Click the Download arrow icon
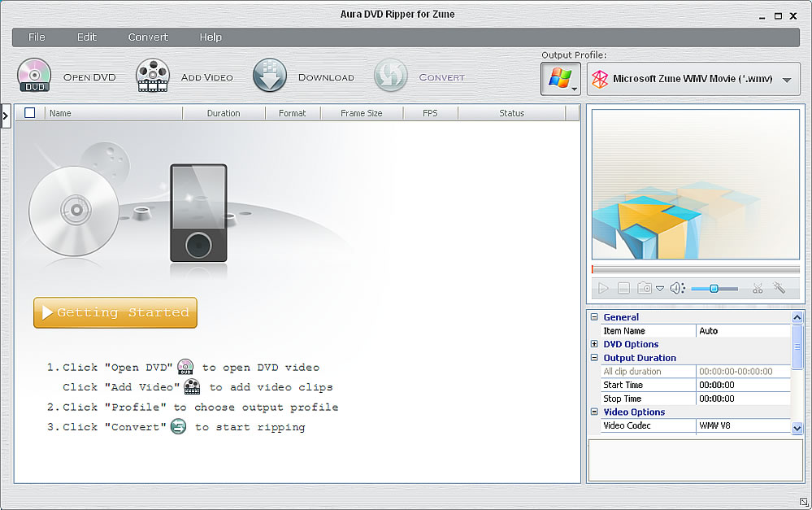Screen dimensions: 812x510 (269, 76)
